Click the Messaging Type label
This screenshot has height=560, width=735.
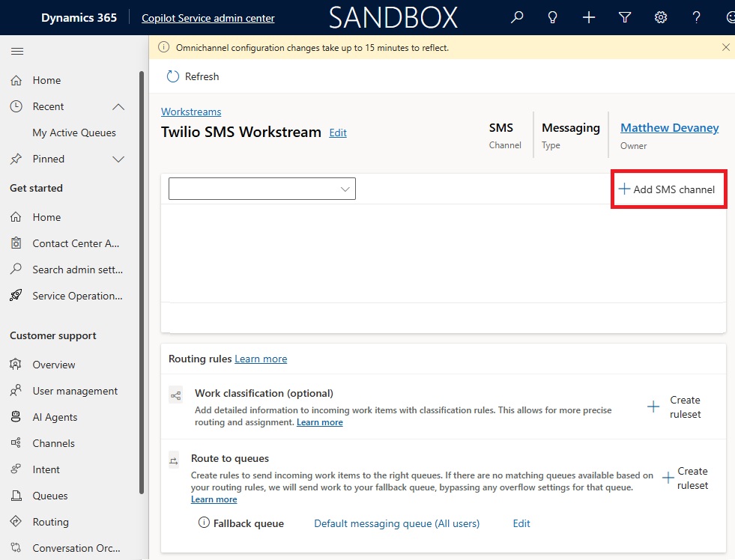click(x=570, y=136)
